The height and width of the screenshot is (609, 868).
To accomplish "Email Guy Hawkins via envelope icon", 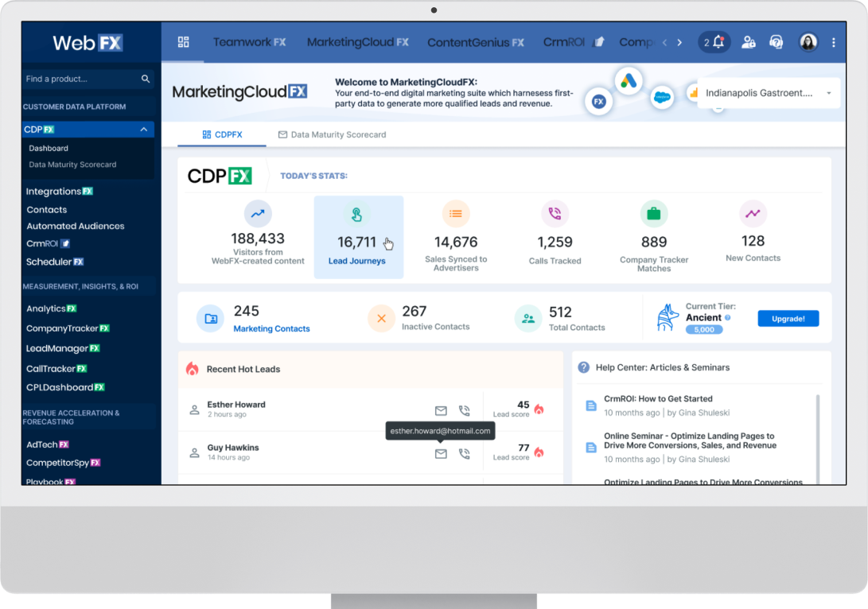I will 441,453.
